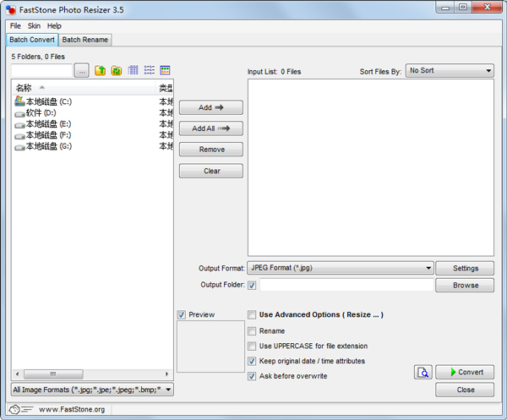Click the browse source folder ellipsis button

pos(81,71)
